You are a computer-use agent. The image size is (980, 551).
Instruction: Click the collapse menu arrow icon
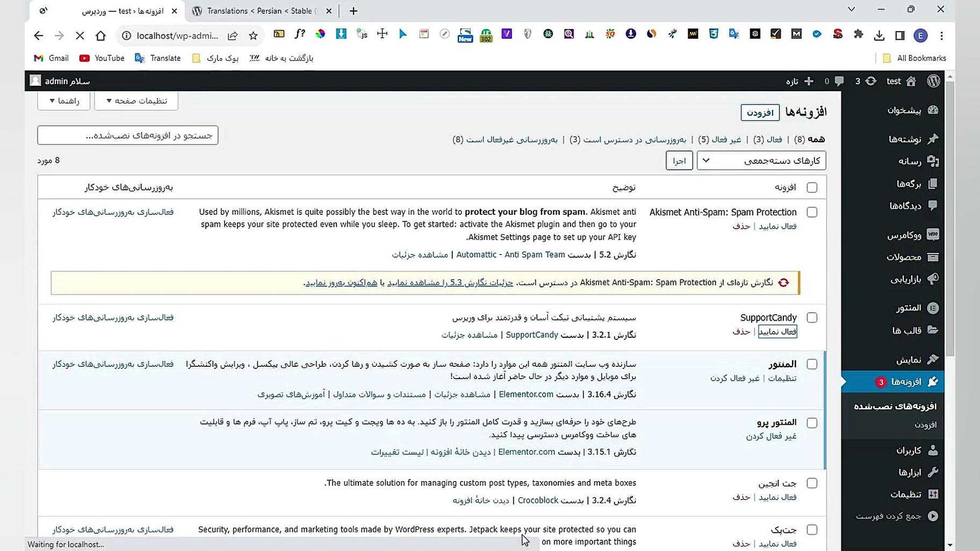click(933, 516)
